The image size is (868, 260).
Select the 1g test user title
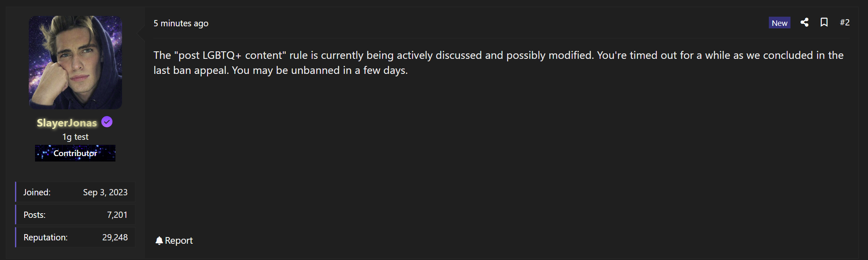click(75, 136)
